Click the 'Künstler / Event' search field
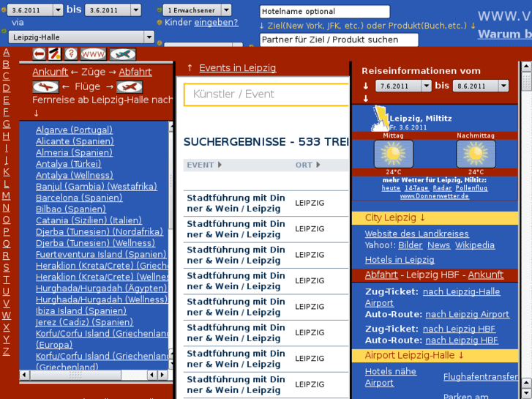The height and width of the screenshot is (399, 532). pyautogui.click(x=266, y=94)
